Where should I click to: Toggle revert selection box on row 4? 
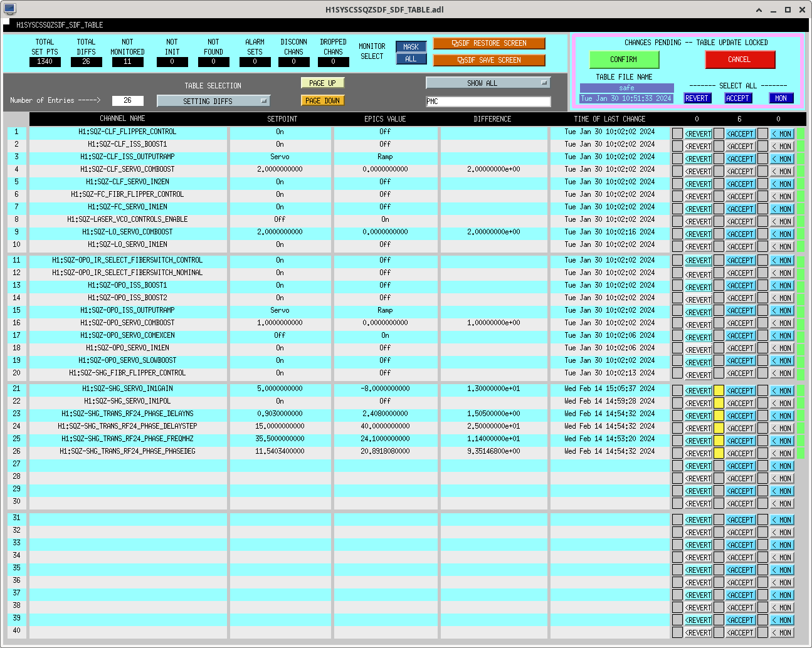point(677,171)
